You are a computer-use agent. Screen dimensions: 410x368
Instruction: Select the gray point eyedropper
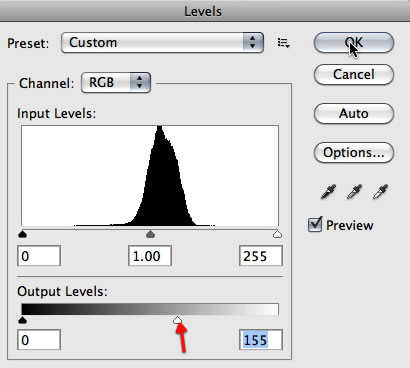[354, 192]
